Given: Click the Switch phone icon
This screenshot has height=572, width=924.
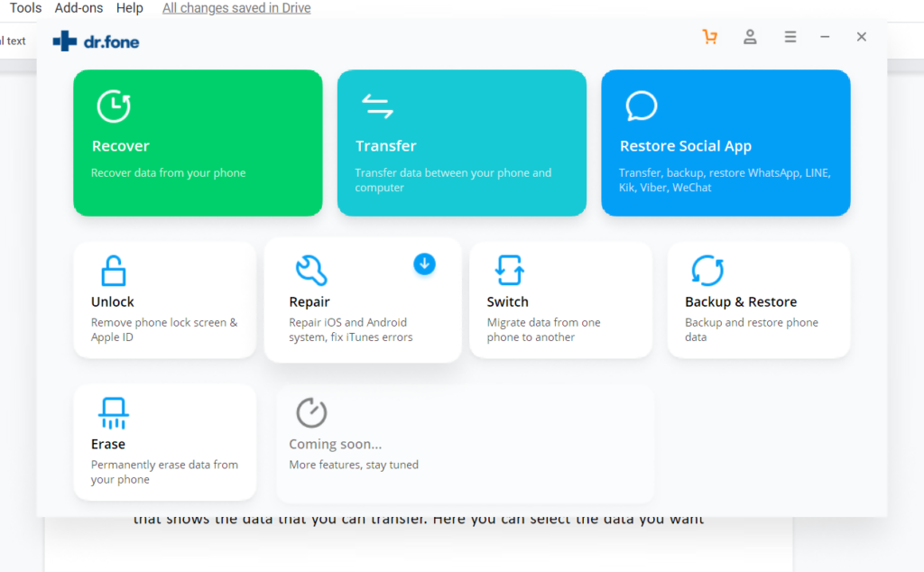Looking at the screenshot, I should coord(509,271).
